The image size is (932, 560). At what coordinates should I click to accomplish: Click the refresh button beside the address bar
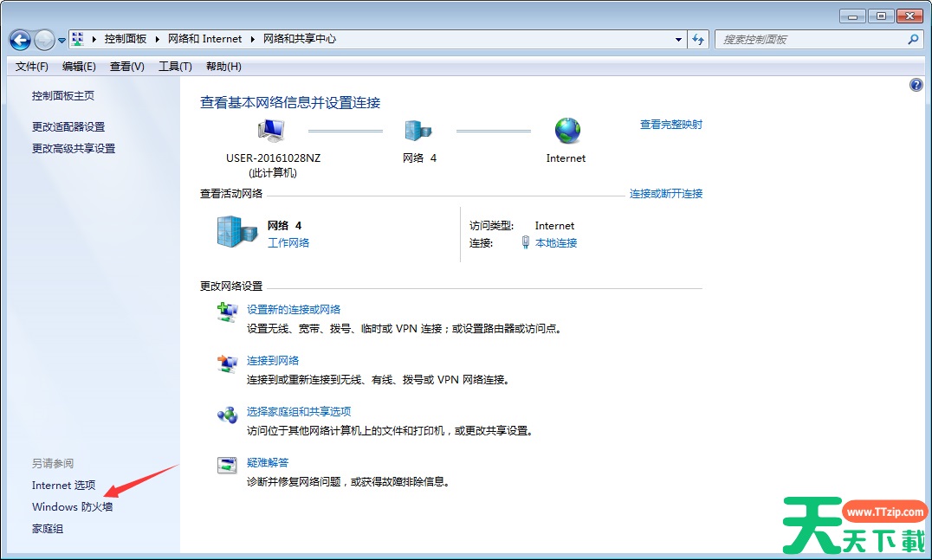pos(699,40)
